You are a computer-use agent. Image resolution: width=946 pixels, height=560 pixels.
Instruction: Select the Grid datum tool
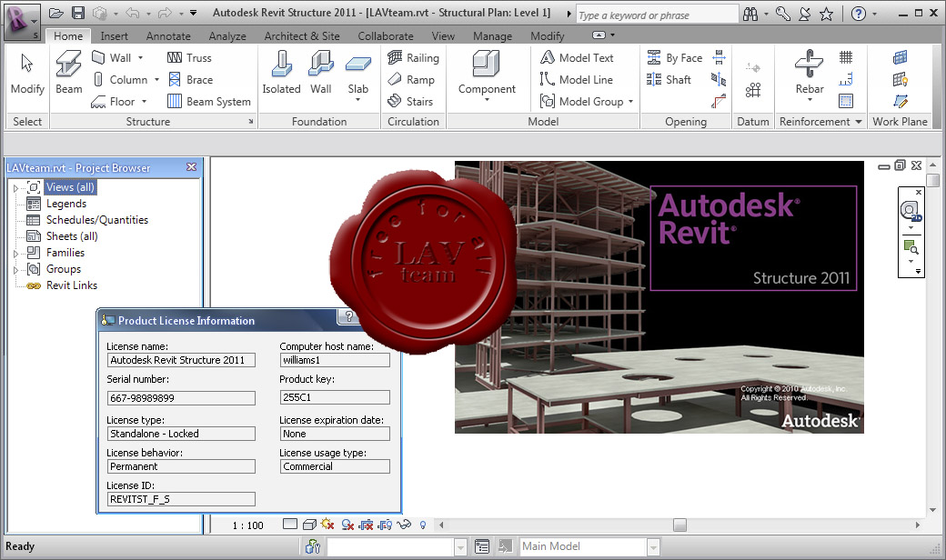(752, 90)
